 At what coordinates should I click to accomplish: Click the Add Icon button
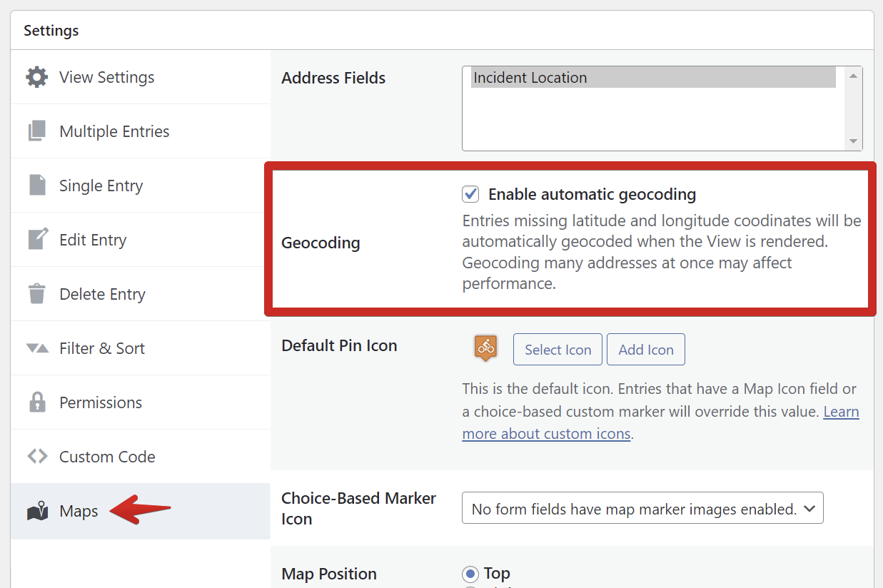click(646, 350)
